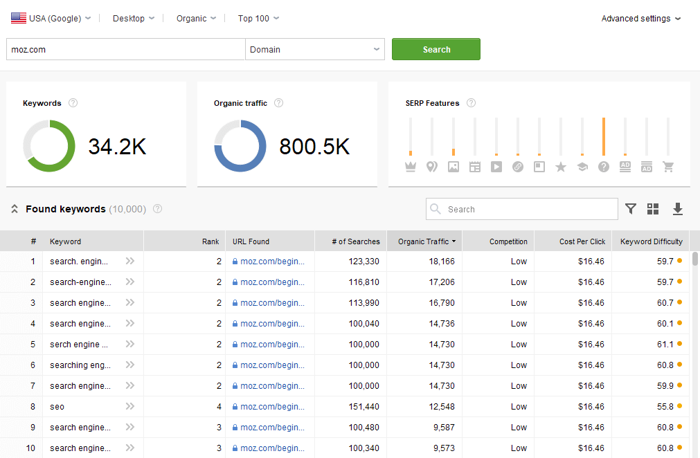Sort by the Organic Traffic column header
This screenshot has height=458, width=700.
(x=427, y=241)
